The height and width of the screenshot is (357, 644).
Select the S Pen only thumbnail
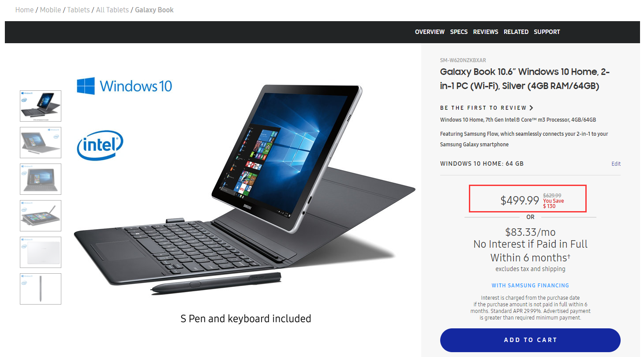41,289
